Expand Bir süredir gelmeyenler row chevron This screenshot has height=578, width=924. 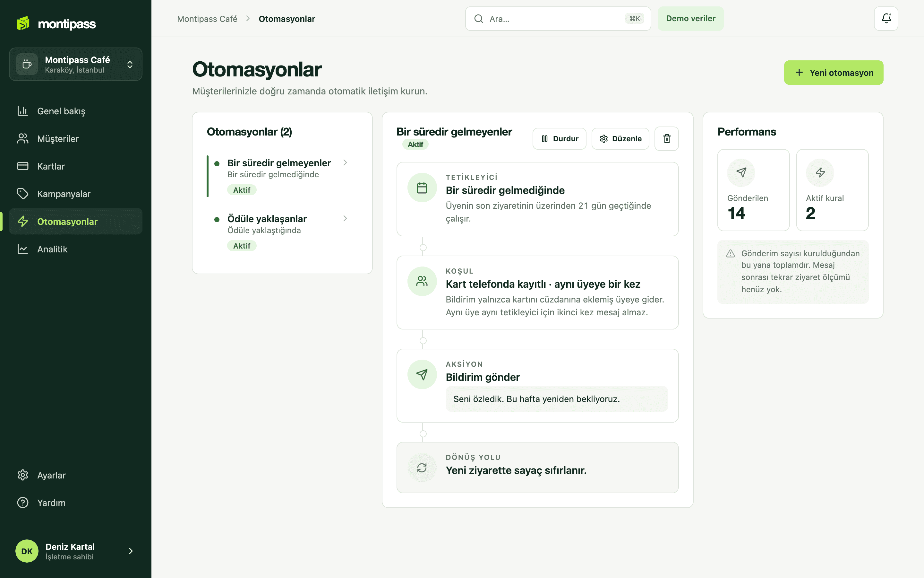(x=345, y=162)
